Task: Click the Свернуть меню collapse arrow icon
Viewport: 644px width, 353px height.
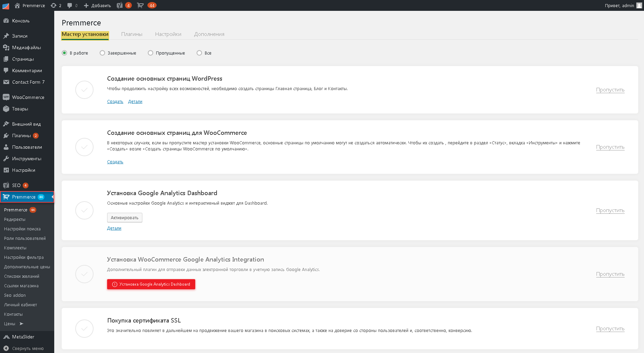Action: (6, 348)
